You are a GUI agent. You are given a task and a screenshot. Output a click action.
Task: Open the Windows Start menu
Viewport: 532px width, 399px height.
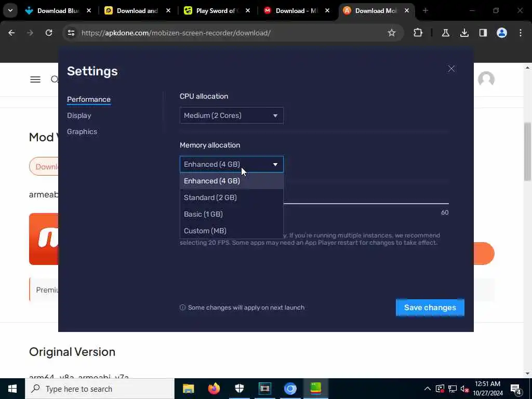click(12, 389)
